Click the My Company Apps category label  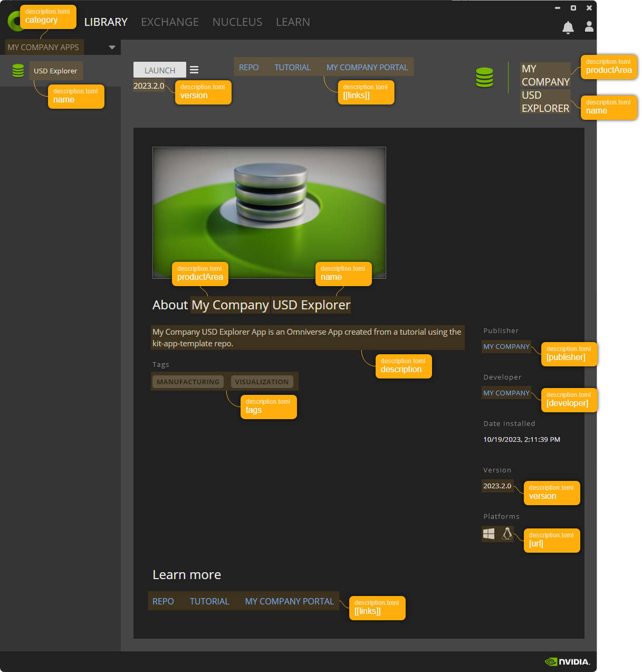tap(43, 48)
